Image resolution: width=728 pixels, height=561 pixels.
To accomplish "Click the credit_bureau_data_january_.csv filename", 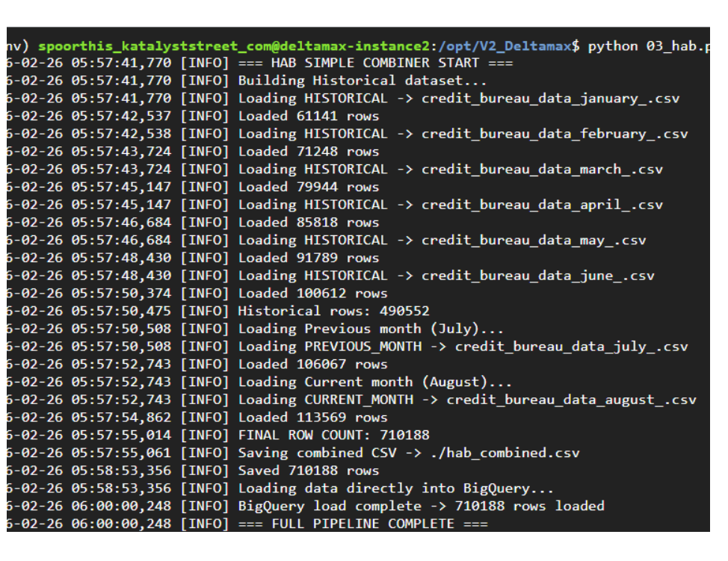I will (x=550, y=99).
